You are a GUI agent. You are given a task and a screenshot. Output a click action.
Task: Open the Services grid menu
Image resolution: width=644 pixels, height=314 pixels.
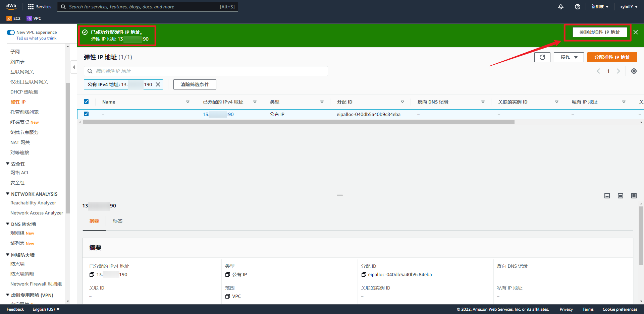pos(40,7)
